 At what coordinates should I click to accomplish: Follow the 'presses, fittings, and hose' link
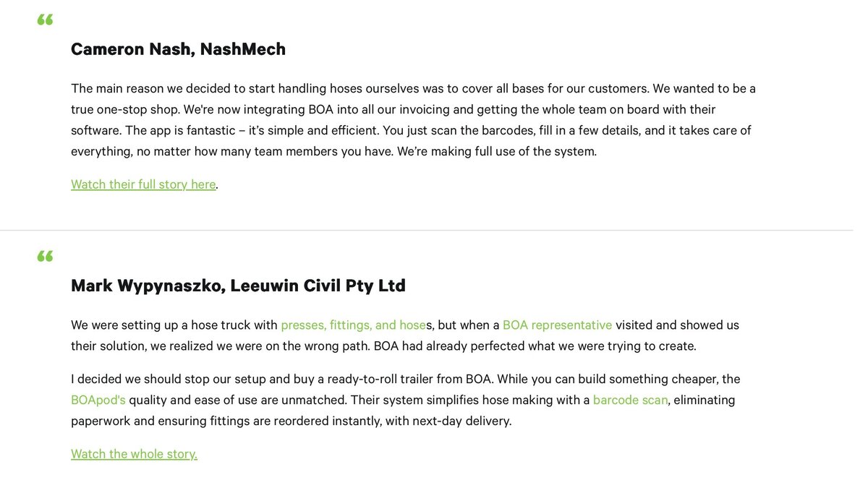tap(353, 325)
